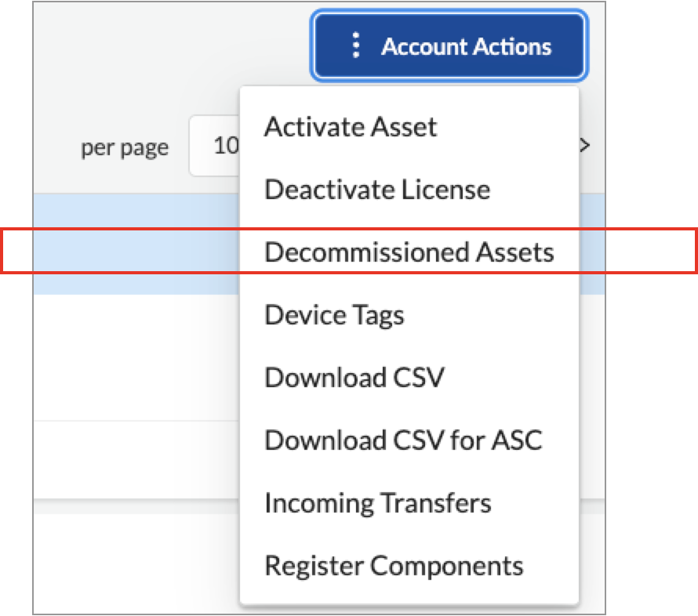The image size is (698, 616).
Task: Click the blank gray area left of Account Actions
Action: [x=157, y=47]
